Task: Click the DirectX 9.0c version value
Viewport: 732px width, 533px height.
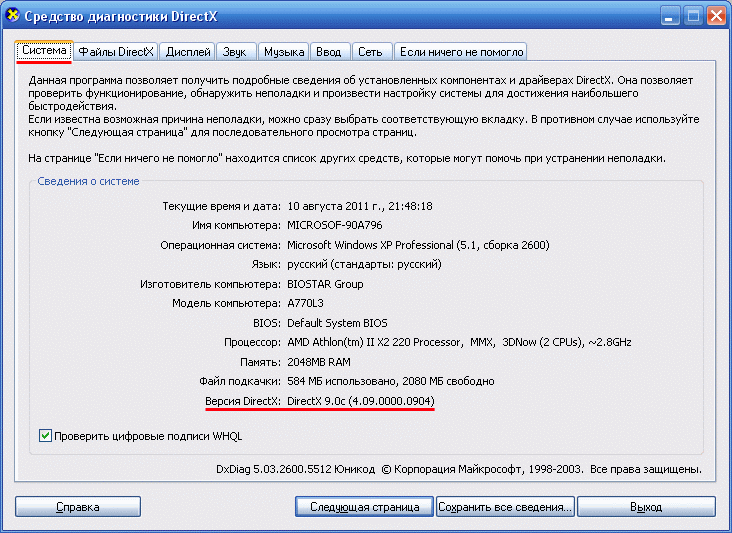Action: point(360,401)
